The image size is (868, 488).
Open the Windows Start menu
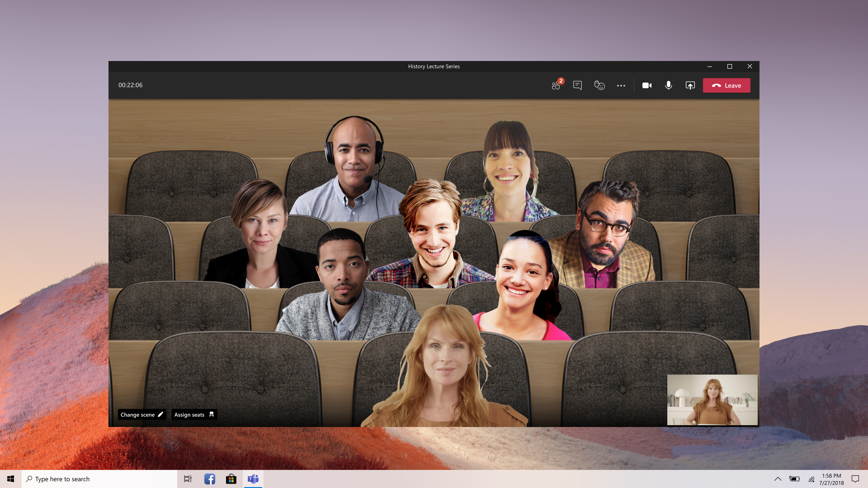point(10,479)
